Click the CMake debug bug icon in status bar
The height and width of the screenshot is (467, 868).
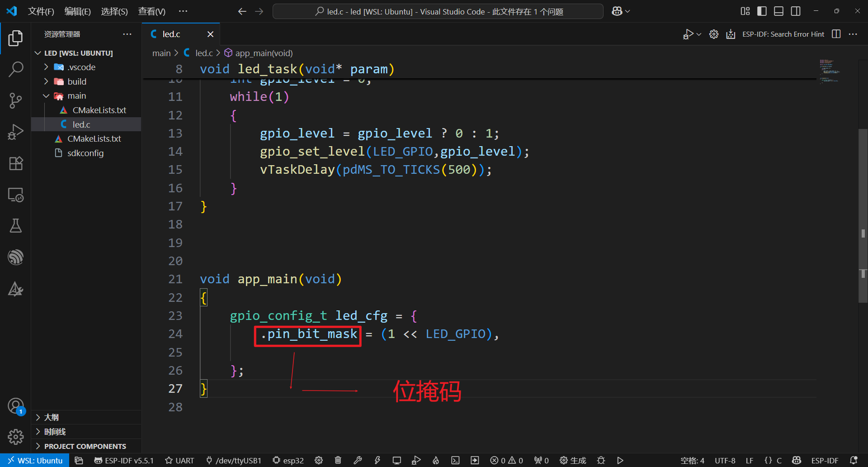click(x=601, y=460)
